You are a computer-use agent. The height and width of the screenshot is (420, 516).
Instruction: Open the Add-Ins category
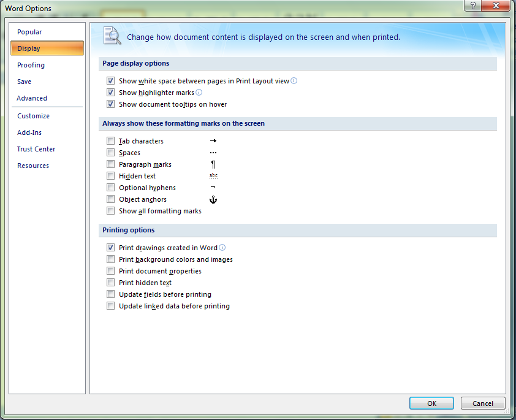pyautogui.click(x=47, y=132)
